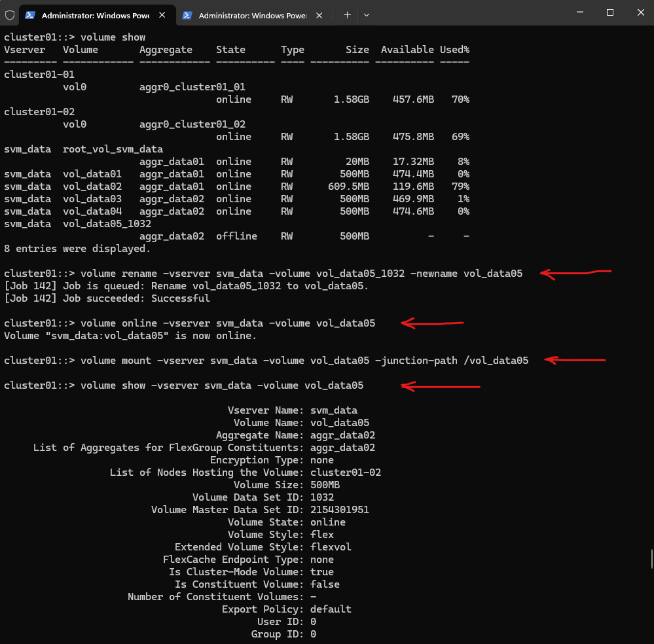
Task: Close the second Administrator PowerShell tab
Action: (321, 15)
